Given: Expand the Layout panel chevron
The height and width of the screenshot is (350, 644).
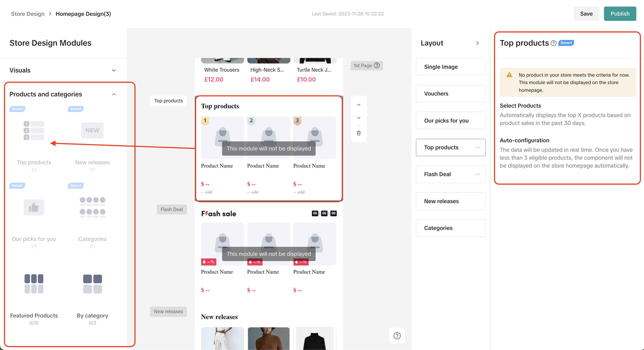Looking at the screenshot, I should tap(477, 43).
